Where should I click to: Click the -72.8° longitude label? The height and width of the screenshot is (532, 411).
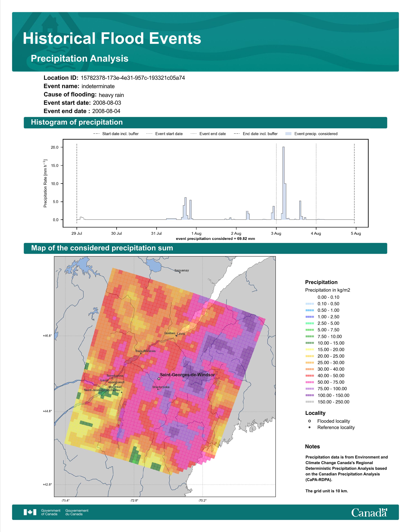[x=134, y=501]
